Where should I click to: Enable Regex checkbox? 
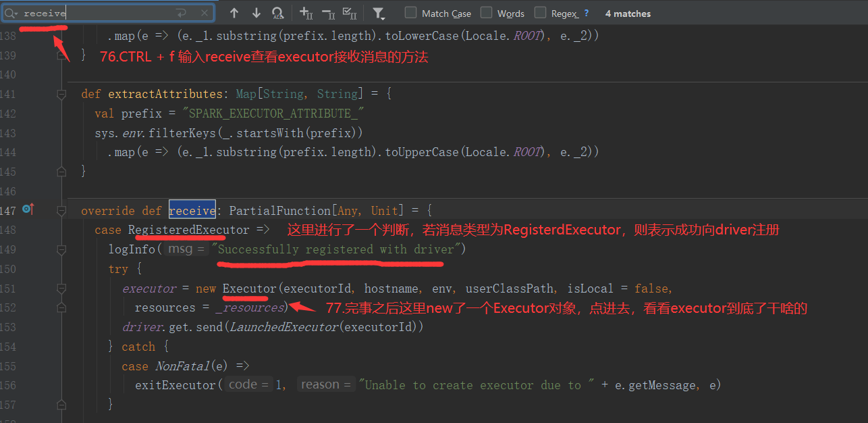point(540,13)
